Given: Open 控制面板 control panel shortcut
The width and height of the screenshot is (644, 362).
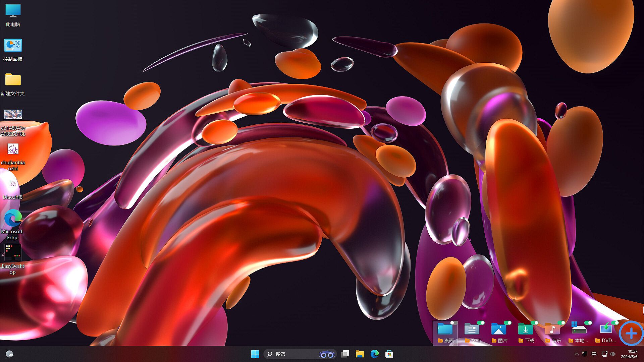Looking at the screenshot, I should click(13, 46).
